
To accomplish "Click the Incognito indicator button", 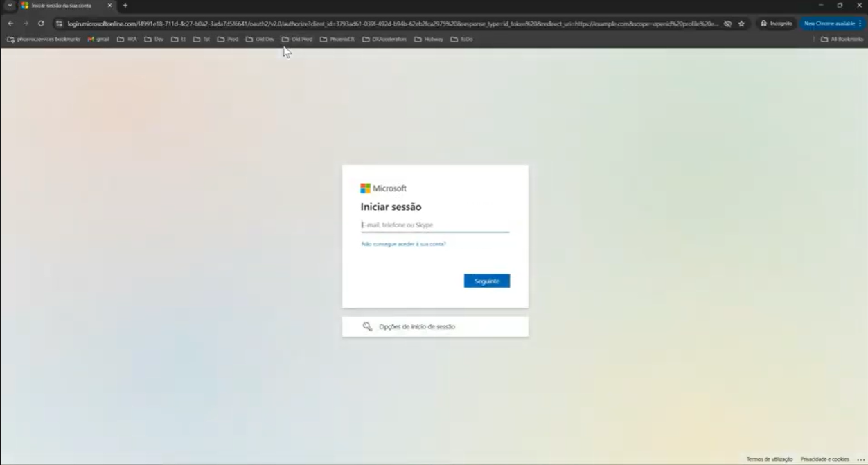I will coord(776,24).
